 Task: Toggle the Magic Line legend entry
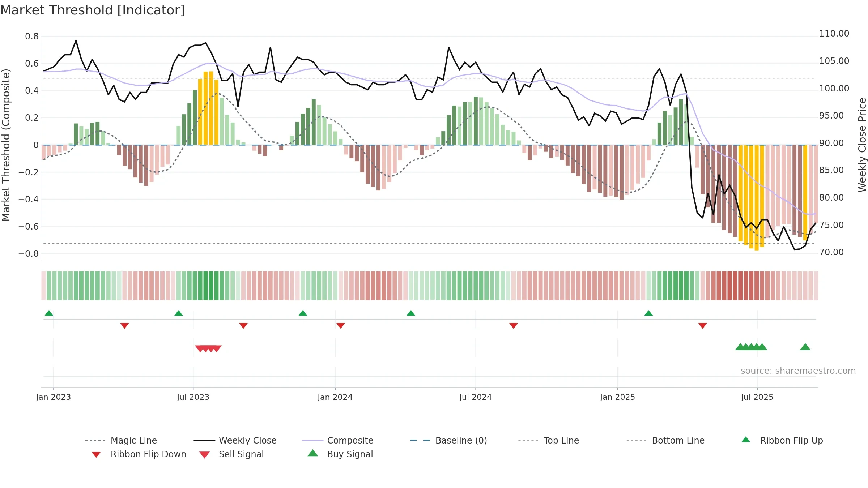click(x=121, y=440)
